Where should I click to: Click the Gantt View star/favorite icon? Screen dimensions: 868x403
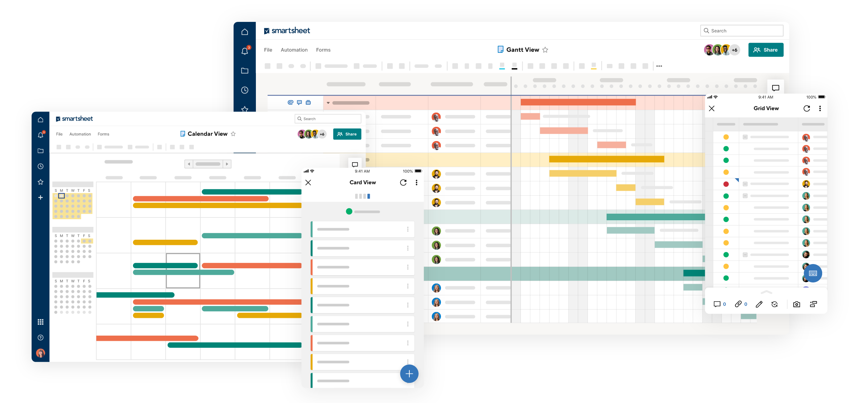(x=547, y=49)
